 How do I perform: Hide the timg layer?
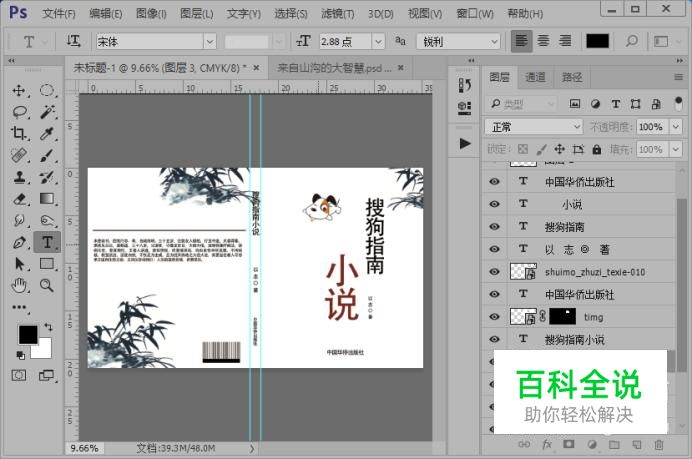pos(494,316)
